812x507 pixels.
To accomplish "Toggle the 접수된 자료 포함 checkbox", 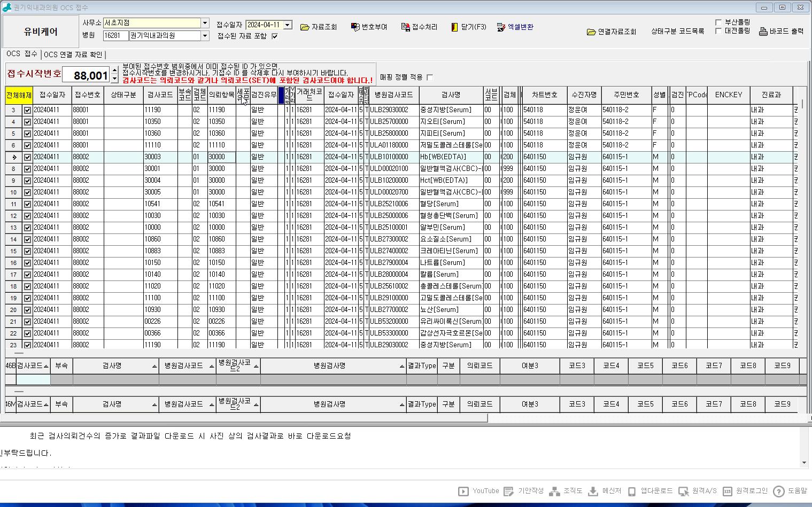I will (x=275, y=36).
